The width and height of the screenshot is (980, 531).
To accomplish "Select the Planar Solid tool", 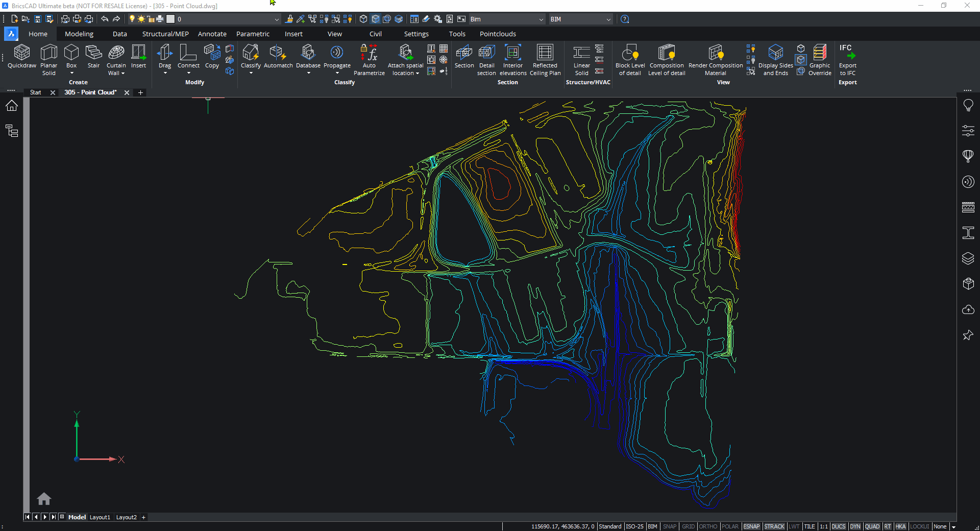I will click(x=49, y=60).
